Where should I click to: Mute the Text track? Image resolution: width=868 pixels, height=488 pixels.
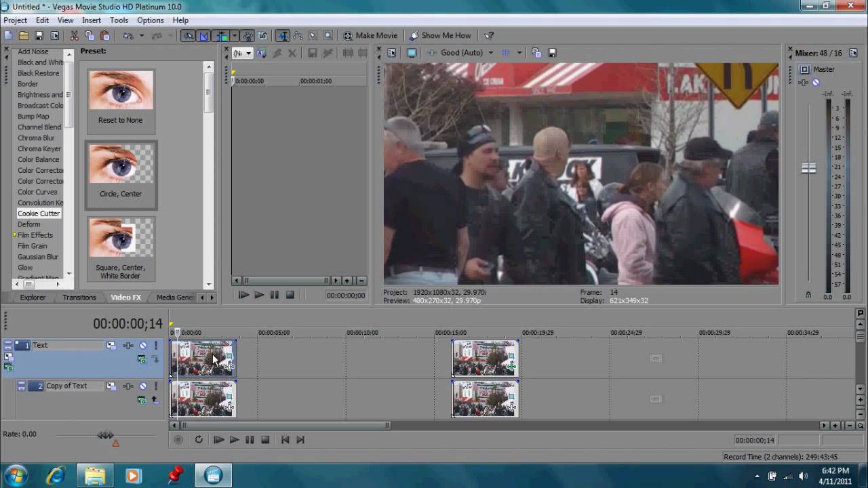pos(143,346)
